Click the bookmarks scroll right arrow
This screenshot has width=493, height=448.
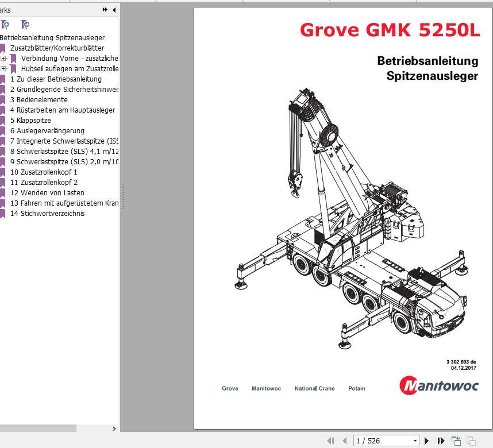coord(114,428)
